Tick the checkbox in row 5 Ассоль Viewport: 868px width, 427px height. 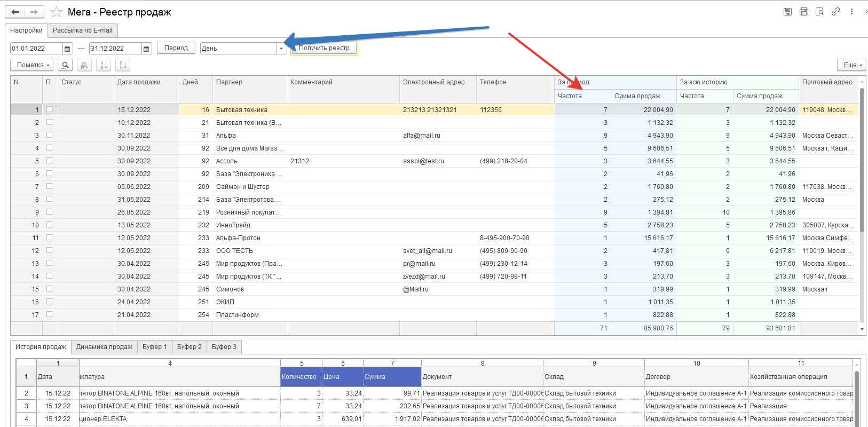(x=50, y=161)
